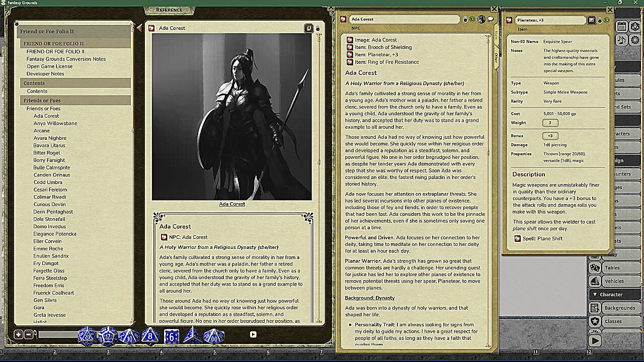Toggle the ID status on Planetear item sheet
Image resolution: width=644 pixels, height=362 pixels.
[607, 20]
